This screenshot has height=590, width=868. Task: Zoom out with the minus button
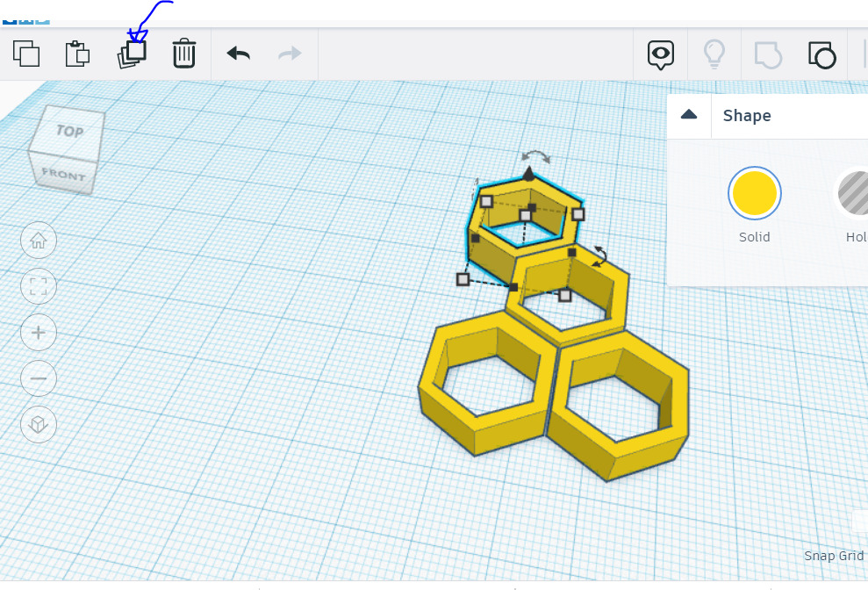pos(39,378)
